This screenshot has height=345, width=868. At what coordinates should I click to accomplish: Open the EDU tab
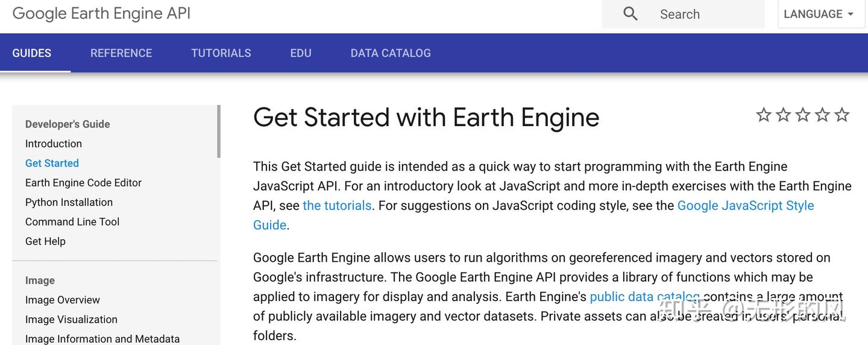coord(301,53)
